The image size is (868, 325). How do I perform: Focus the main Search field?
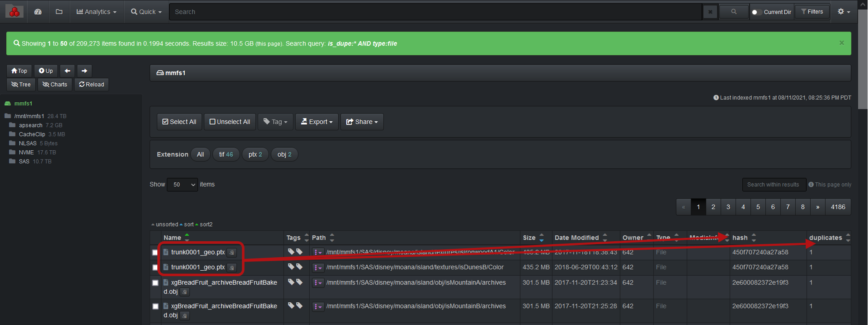point(435,12)
